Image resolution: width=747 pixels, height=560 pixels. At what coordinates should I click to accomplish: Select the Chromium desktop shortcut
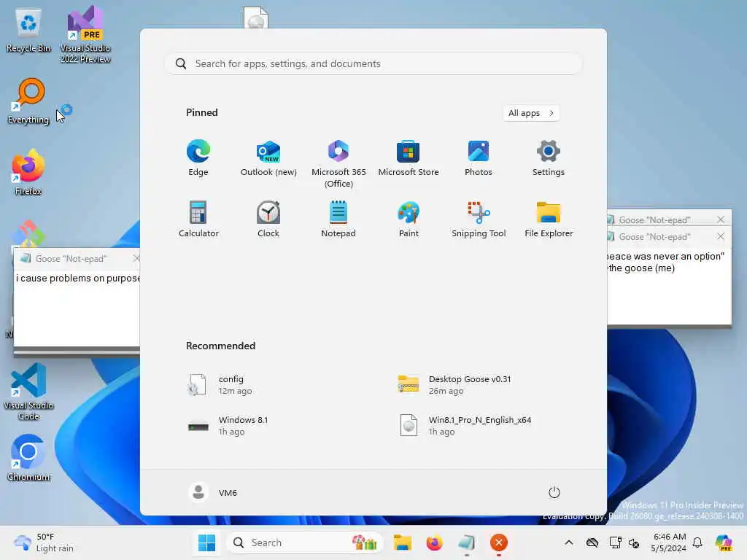pyautogui.click(x=28, y=458)
